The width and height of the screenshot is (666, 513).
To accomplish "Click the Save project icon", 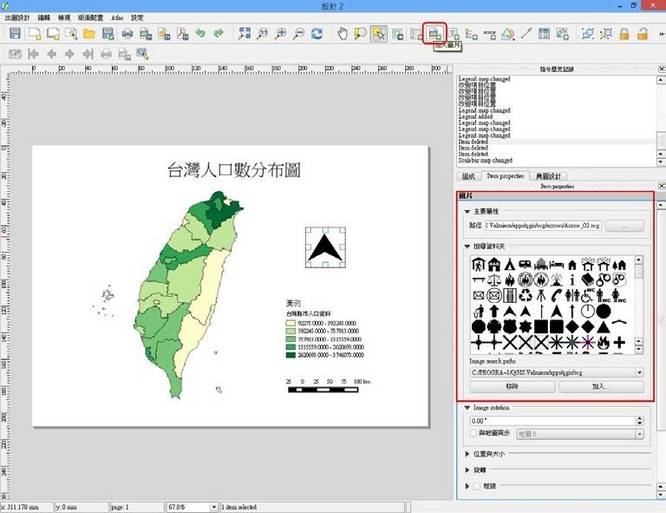I will 15,33.
